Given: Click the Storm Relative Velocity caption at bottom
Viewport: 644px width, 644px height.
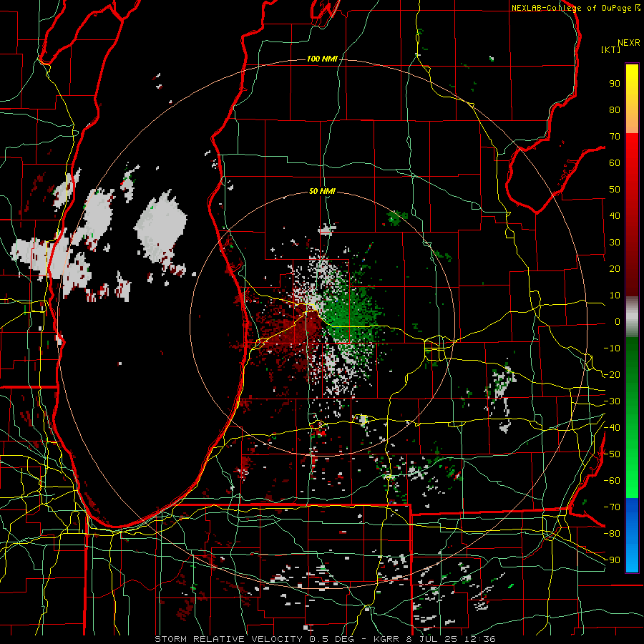Looking at the screenshot, I should click(x=326, y=639).
